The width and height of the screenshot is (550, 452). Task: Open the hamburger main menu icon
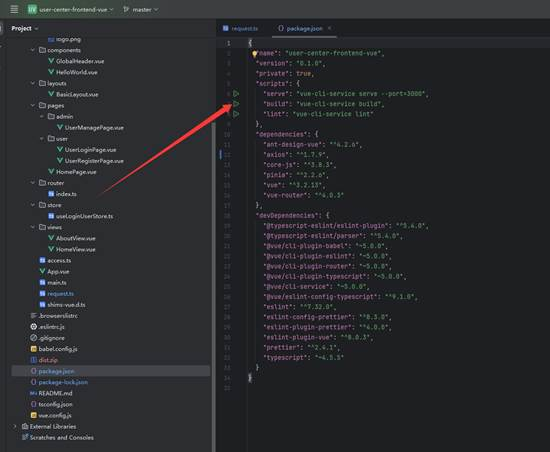pyautogui.click(x=14, y=9)
